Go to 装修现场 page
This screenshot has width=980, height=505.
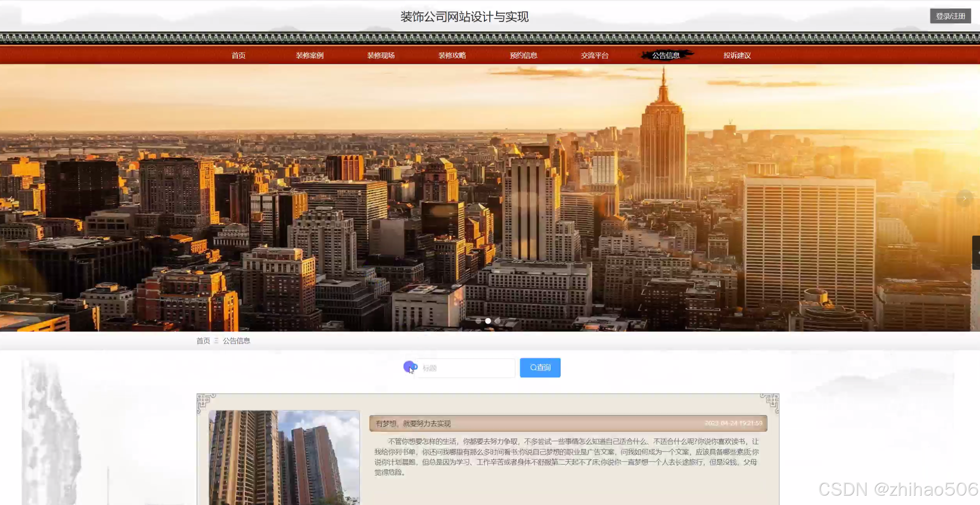coord(381,56)
